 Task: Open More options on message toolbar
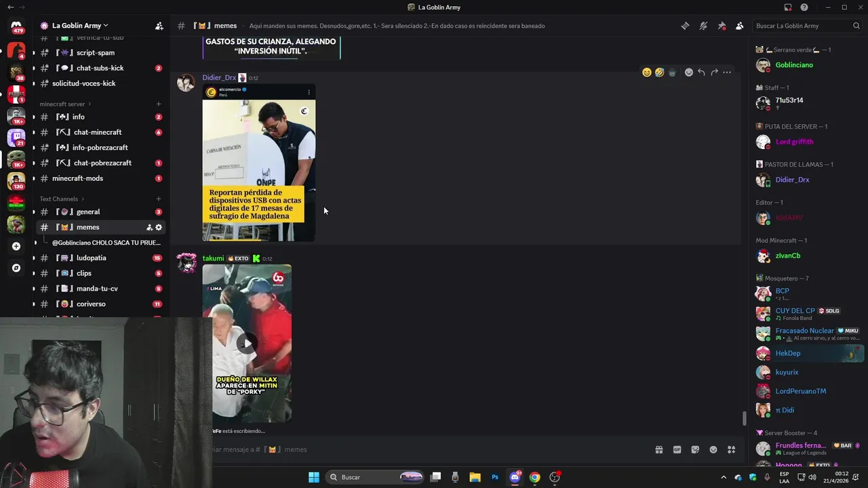pos(727,73)
